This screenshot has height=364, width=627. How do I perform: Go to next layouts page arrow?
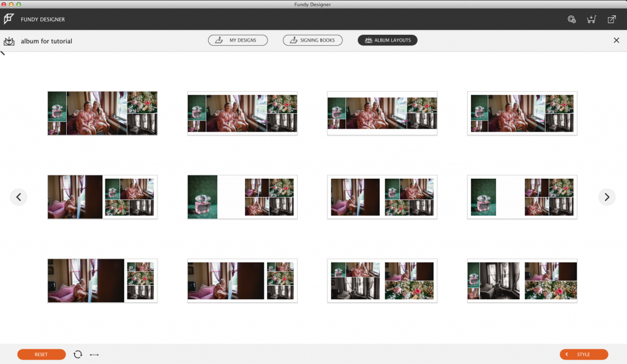(x=607, y=197)
